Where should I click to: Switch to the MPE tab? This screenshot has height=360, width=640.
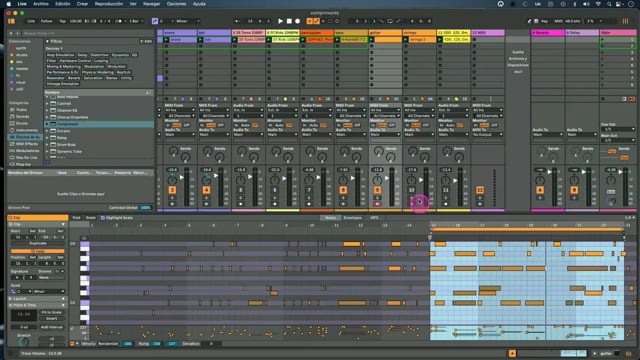(x=374, y=218)
